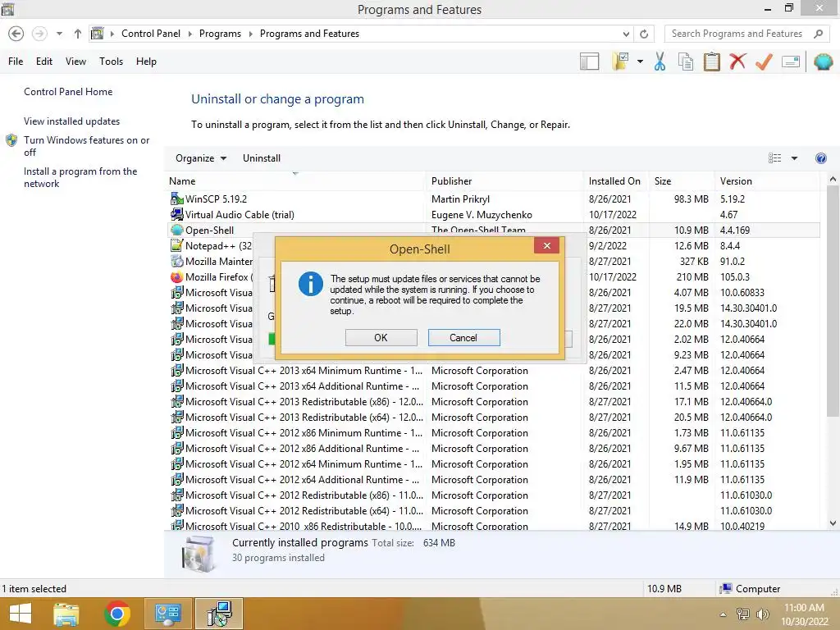Open the Windows Start button
This screenshot has width=840, height=630.
point(21,614)
